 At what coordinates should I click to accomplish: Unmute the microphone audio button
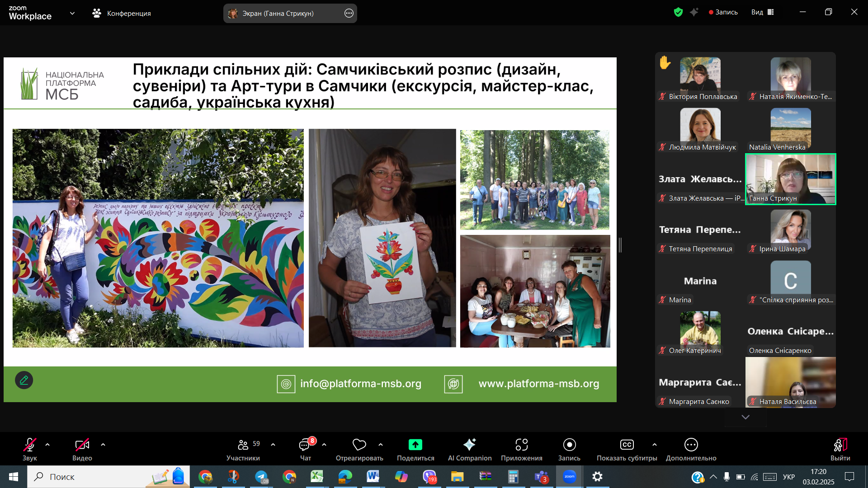30,445
